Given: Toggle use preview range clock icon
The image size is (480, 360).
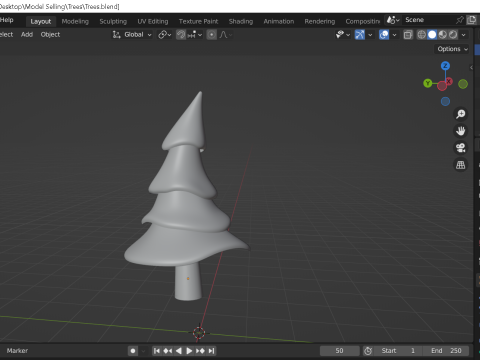Looking at the screenshot, I should point(368,351).
